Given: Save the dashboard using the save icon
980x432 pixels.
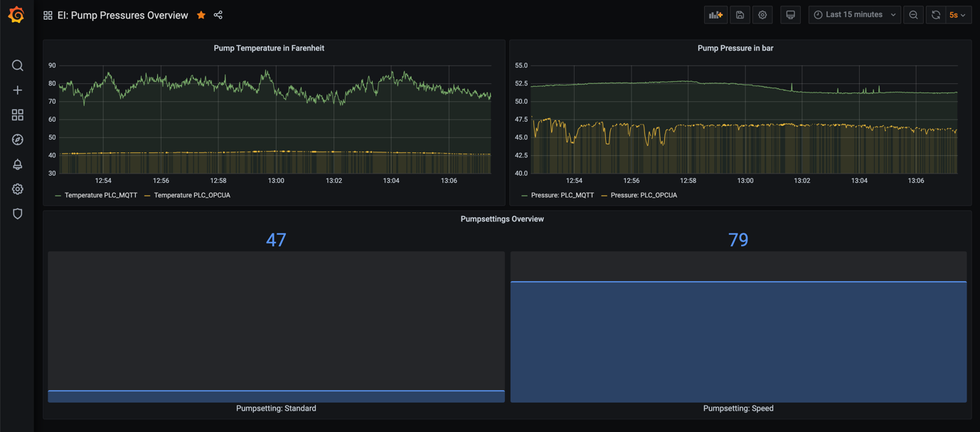Looking at the screenshot, I should (740, 14).
